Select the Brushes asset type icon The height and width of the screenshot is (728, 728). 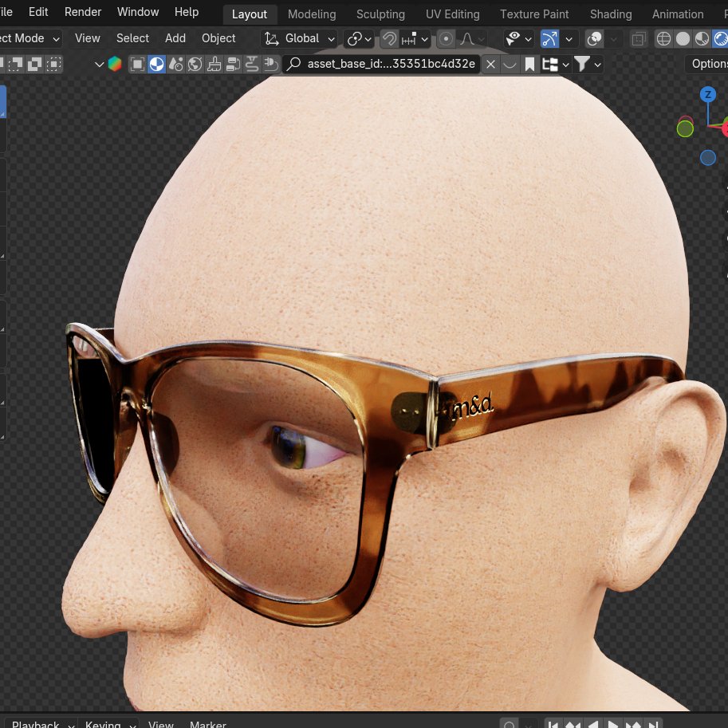coord(214,64)
